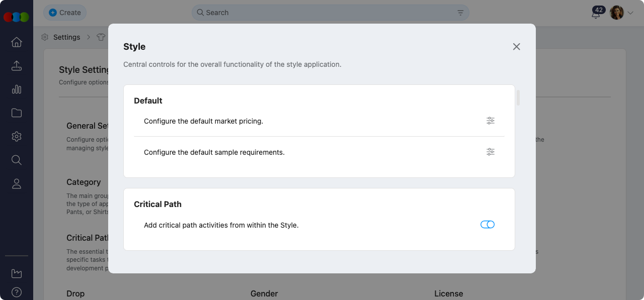This screenshot has width=644, height=300.
Task: Open the user profile icon in sidebar
Action: (x=17, y=184)
